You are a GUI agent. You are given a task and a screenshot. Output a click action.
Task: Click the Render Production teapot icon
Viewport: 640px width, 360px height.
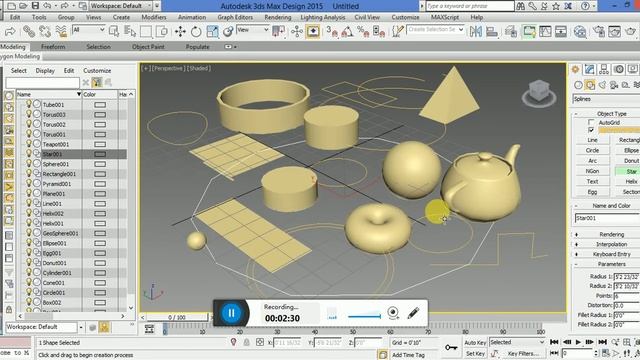tap(631, 31)
